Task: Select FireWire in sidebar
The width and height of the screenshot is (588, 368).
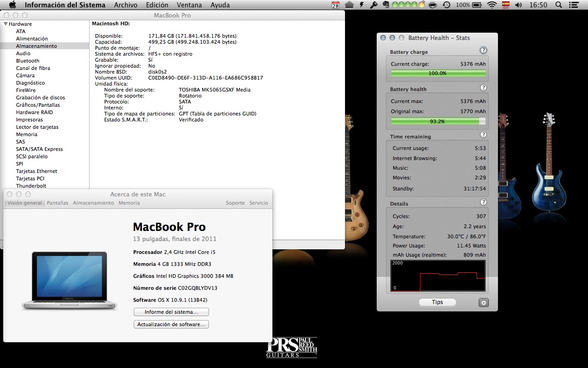Action: [x=26, y=90]
